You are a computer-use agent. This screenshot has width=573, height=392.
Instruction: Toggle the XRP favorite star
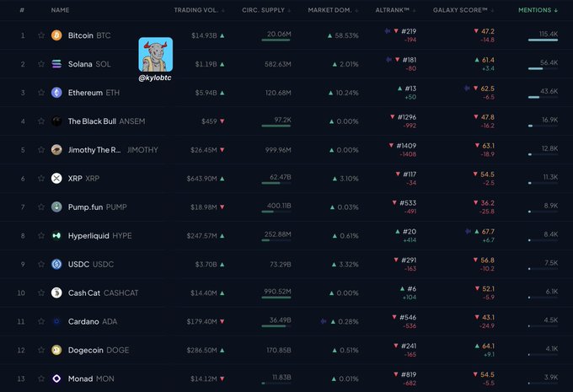41,178
